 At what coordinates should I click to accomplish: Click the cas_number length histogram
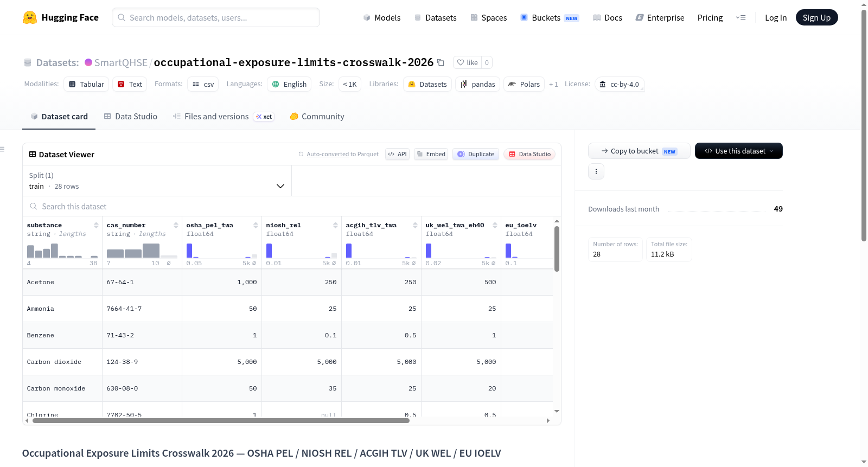142,251
